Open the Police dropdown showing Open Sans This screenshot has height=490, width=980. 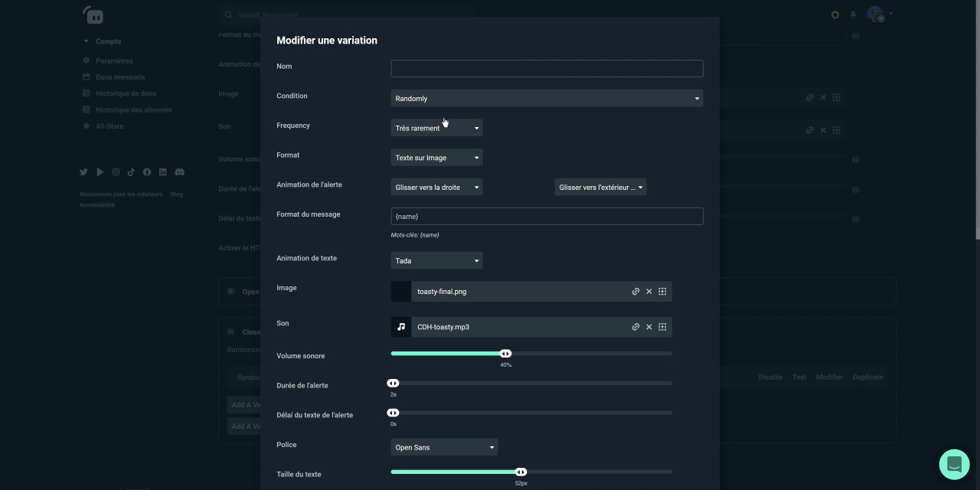[x=444, y=448]
